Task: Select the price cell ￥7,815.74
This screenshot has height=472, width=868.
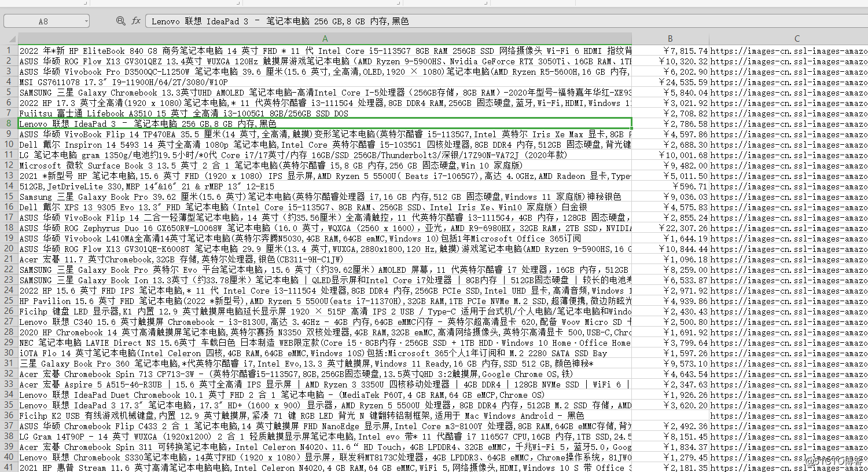Action: click(670, 50)
